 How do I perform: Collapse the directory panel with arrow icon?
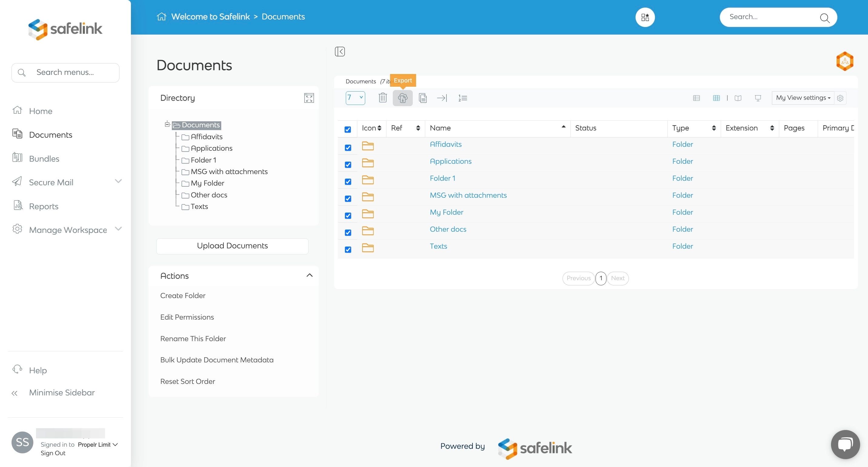[340, 52]
